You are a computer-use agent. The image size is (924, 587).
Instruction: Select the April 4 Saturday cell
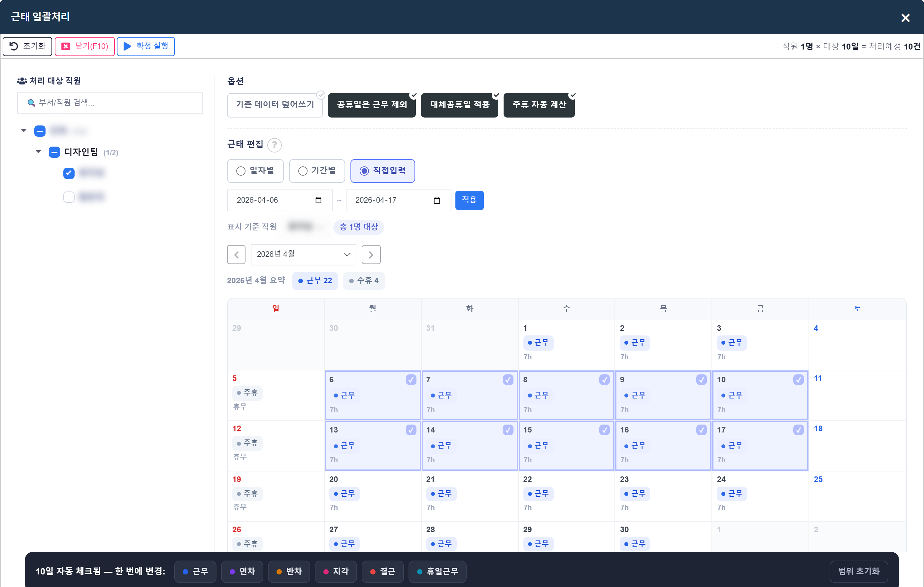[857, 345]
